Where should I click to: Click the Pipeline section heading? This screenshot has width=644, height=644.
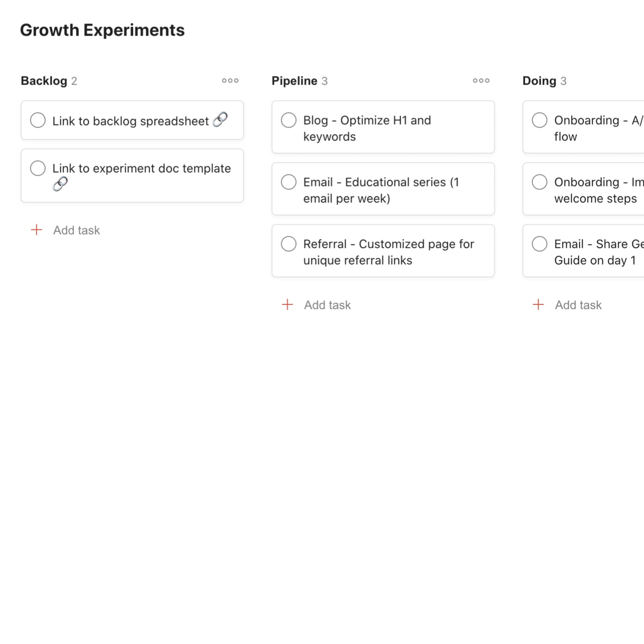click(294, 81)
